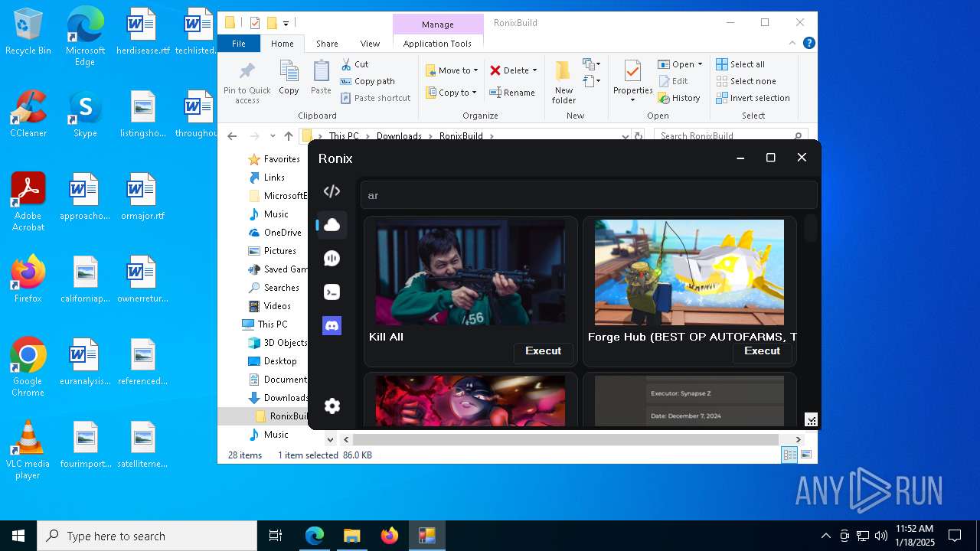Execute the Kill All script
Image resolution: width=980 pixels, height=551 pixels.
544,351
